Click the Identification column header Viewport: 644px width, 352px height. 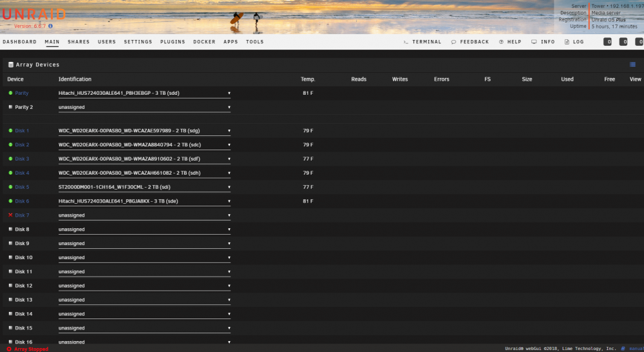click(75, 79)
